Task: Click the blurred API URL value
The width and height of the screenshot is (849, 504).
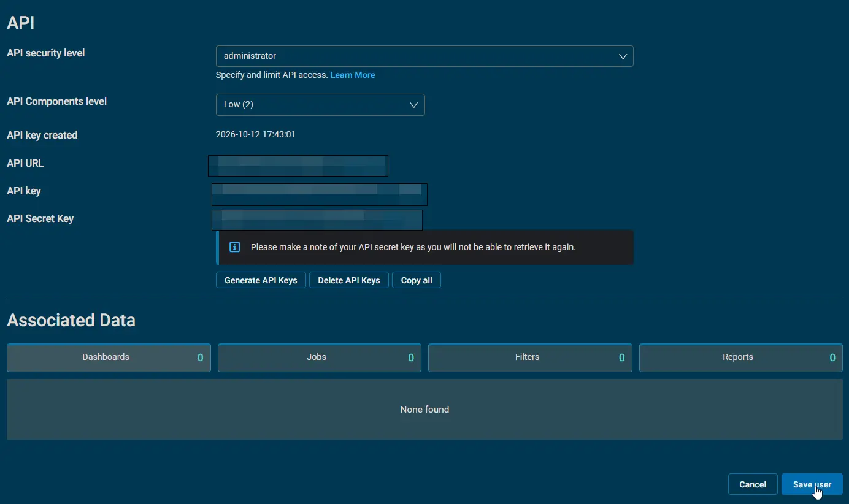Action: [298, 166]
